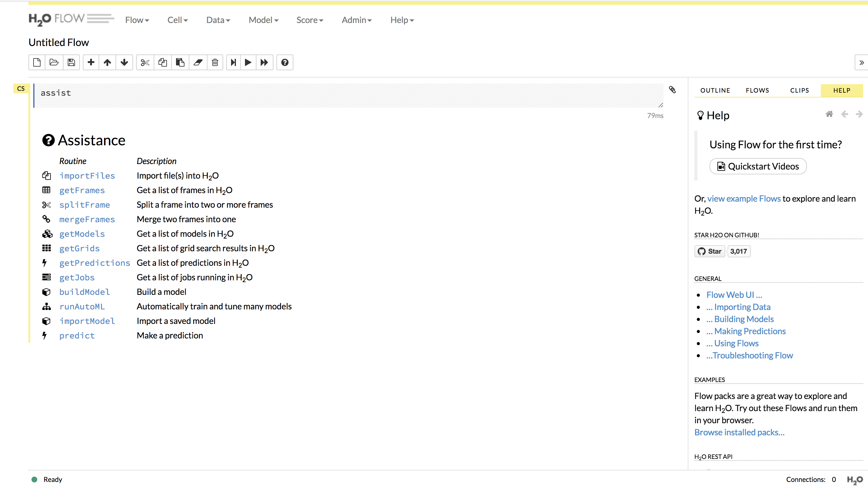The height and width of the screenshot is (488, 868).
Task: Open the Admin dropdown menu
Action: 357,20
